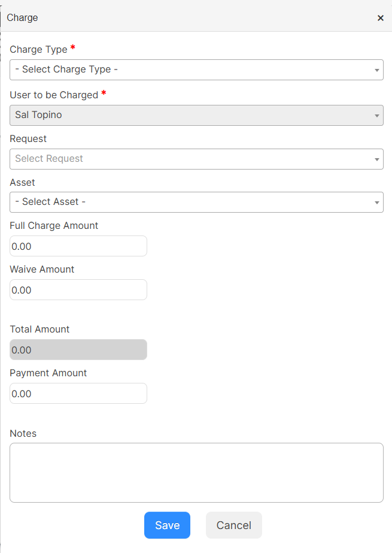392x553 pixels.
Task: Close the Charge dialog with the X icon
Action: click(x=381, y=18)
